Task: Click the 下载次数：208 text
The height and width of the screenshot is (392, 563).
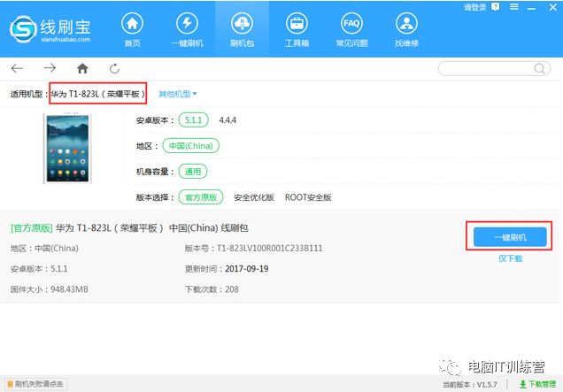Action: click(x=212, y=289)
